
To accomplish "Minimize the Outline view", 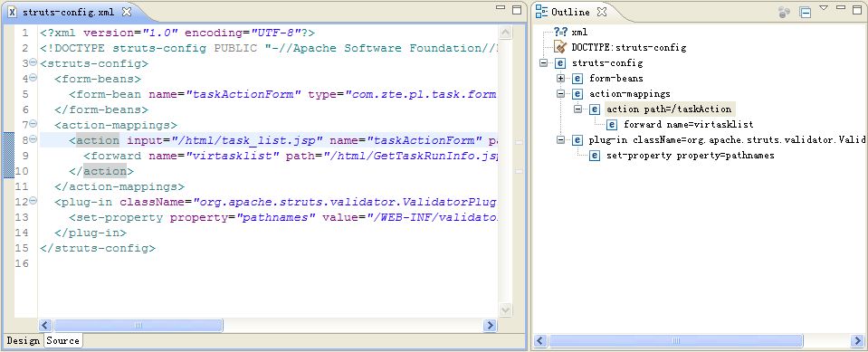I will pos(841,8).
